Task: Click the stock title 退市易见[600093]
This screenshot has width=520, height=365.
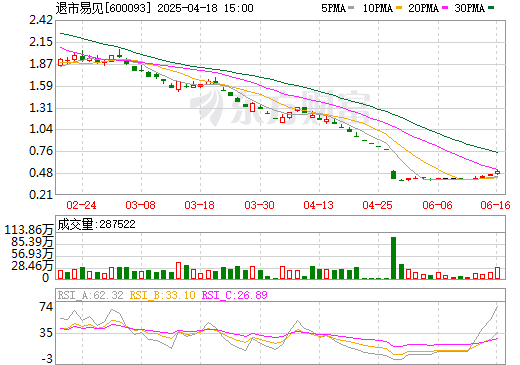Action: (x=103, y=8)
